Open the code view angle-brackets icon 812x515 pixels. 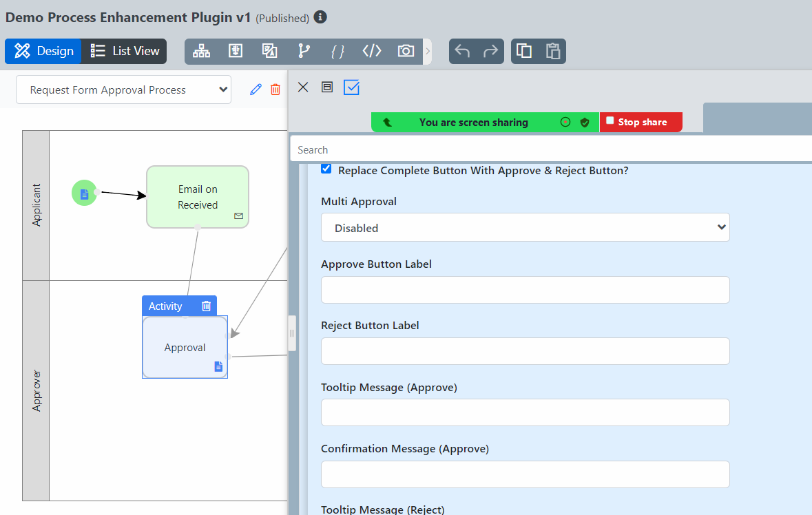(372, 51)
